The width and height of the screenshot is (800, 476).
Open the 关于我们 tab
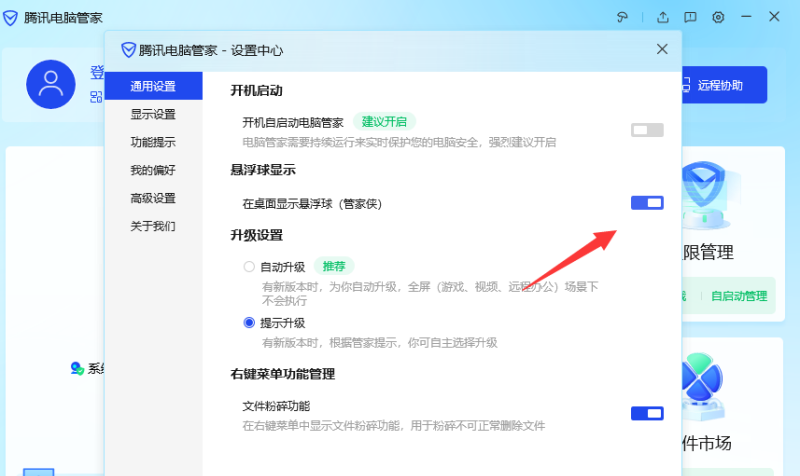click(x=154, y=226)
